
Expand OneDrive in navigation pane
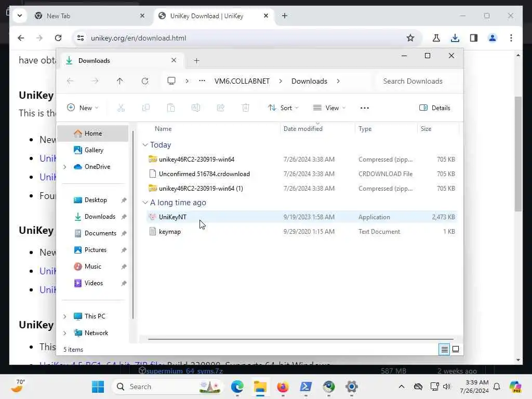tap(65, 167)
